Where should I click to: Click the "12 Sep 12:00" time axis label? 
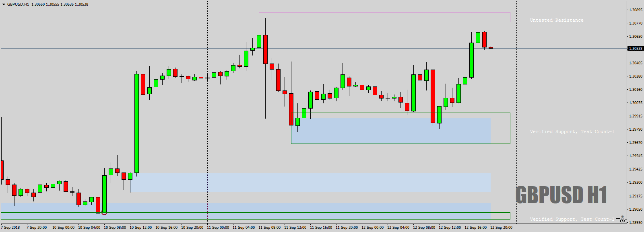coord(450,228)
